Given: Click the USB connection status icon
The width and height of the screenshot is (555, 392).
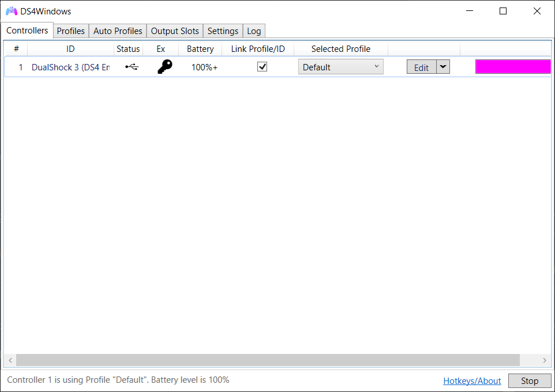Looking at the screenshot, I should click(x=132, y=67).
